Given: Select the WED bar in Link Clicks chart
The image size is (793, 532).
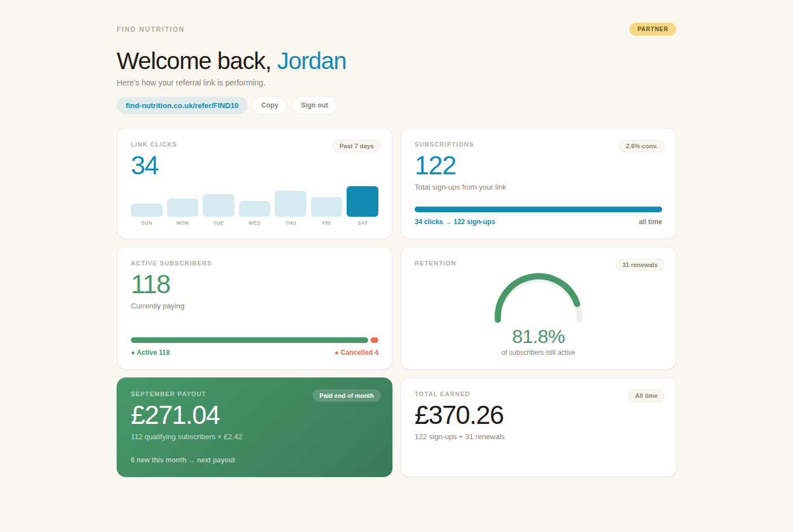Looking at the screenshot, I should pyautogui.click(x=254, y=209).
